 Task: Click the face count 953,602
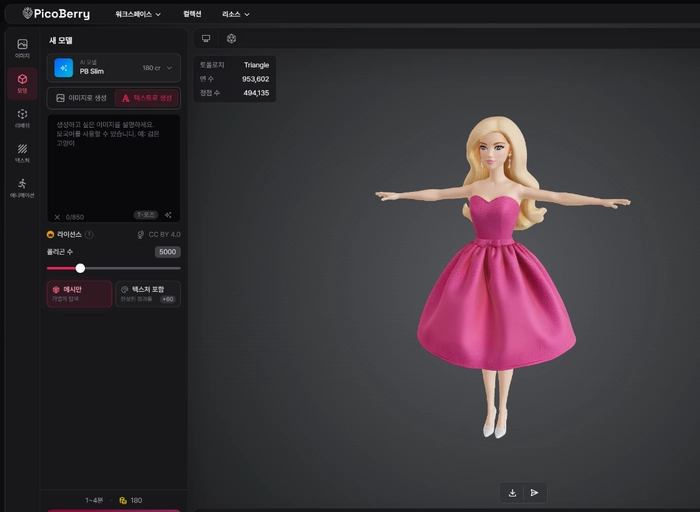(255, 79)
